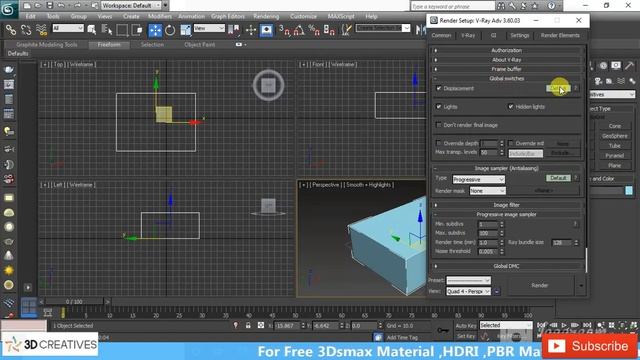Enable Don't render final image
The image size is (640, 360).
point(439,125)
